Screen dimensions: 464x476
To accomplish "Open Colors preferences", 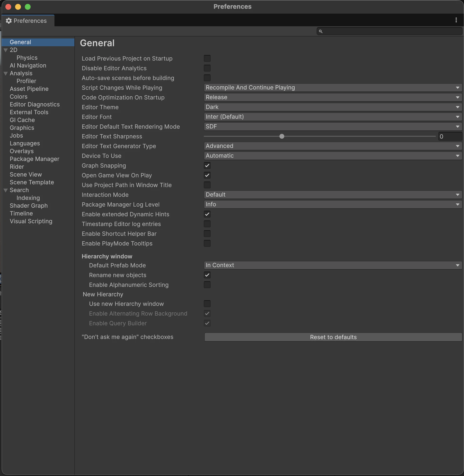I will (x=18, y=97).
